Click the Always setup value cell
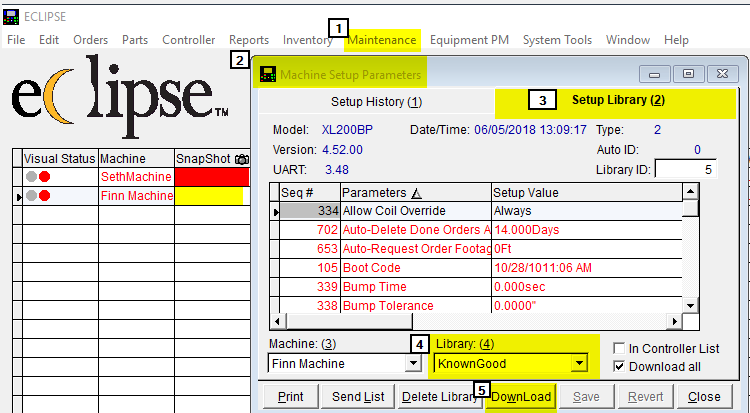 586,211
